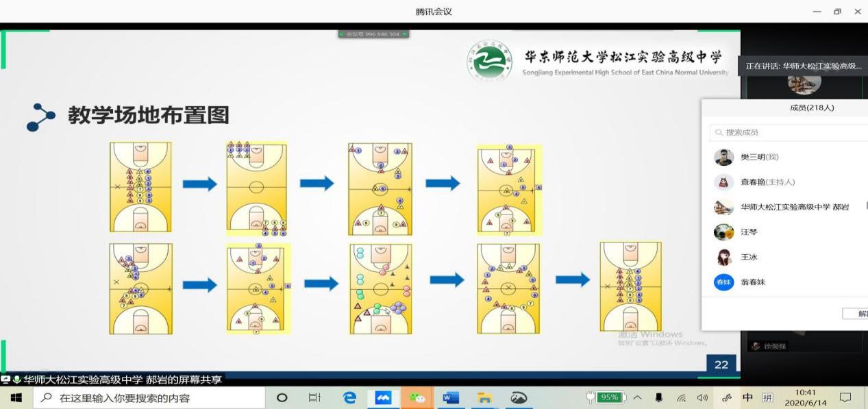Image resolution: width=868 pixels, height=409 pixels.
Task: Click the Cortana circle icon on taskbar
Action: [282, 397]
